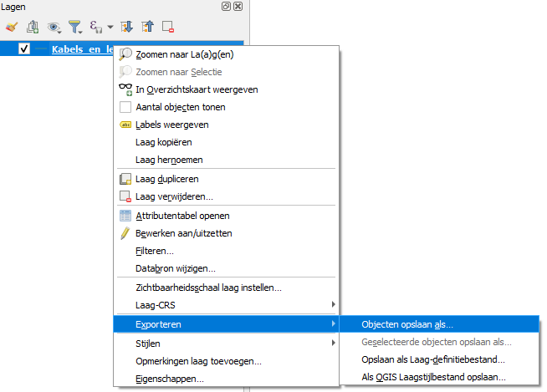The image size is (547, 392).
Task: Open the filter legend funnel icon
Action: click(75, 27)
